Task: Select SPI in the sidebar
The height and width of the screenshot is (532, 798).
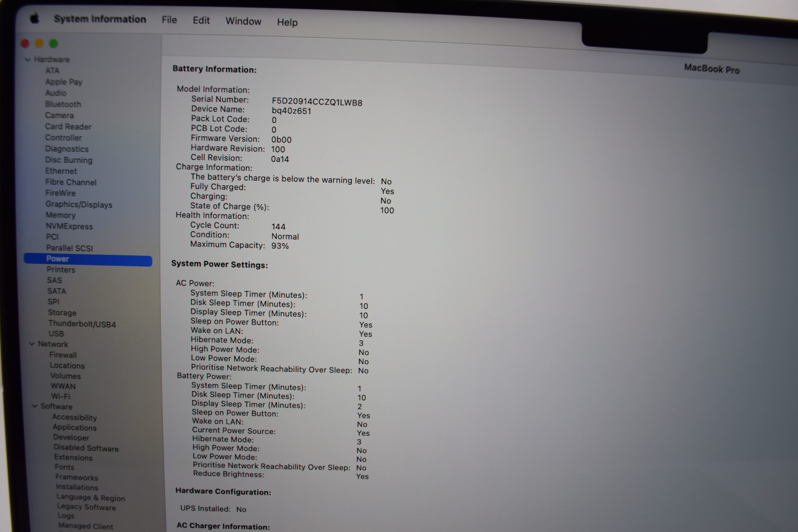Action: (x=54, y=302)
